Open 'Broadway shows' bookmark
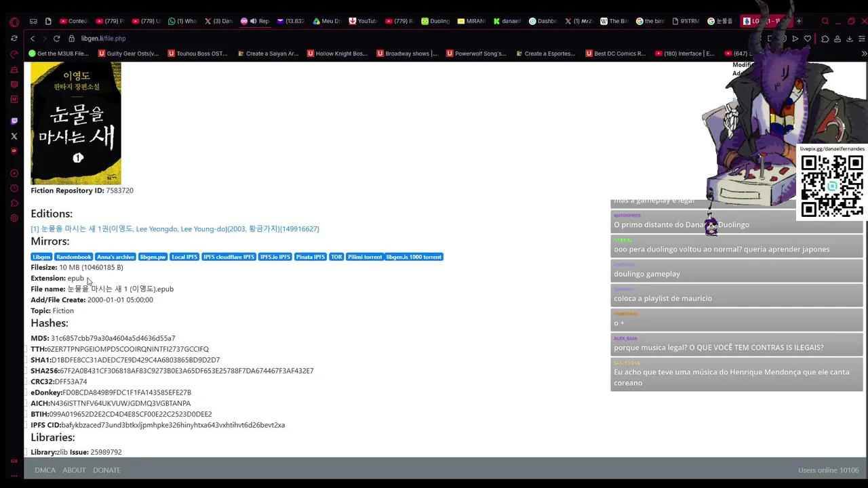The image size is (868, 488). click(x=407, y=54)
